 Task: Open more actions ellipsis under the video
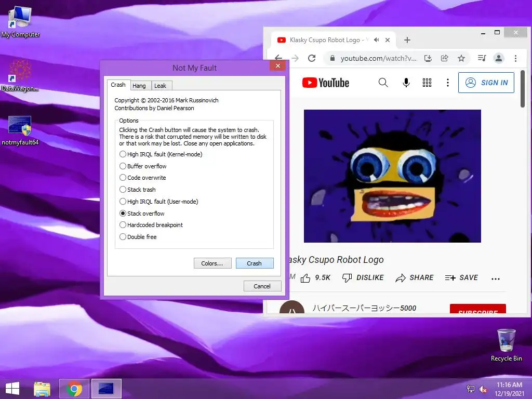click(x=495, y=279)
